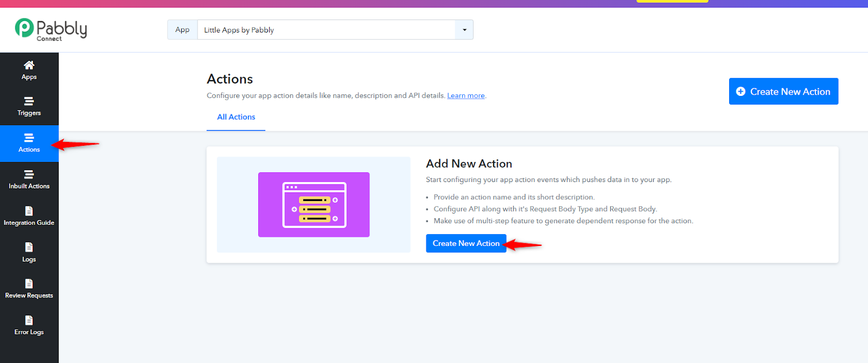868x363 pixels.
Task: Click the Add New Action heading
Action: 469,164
